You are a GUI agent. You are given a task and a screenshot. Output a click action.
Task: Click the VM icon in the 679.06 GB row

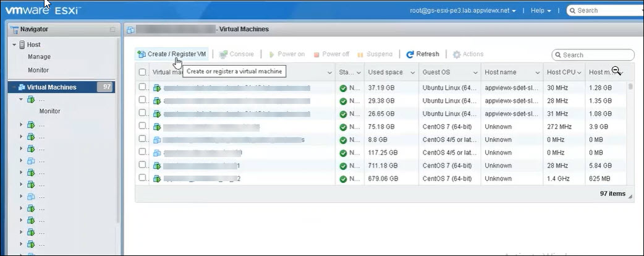click(x=157, y=179)
